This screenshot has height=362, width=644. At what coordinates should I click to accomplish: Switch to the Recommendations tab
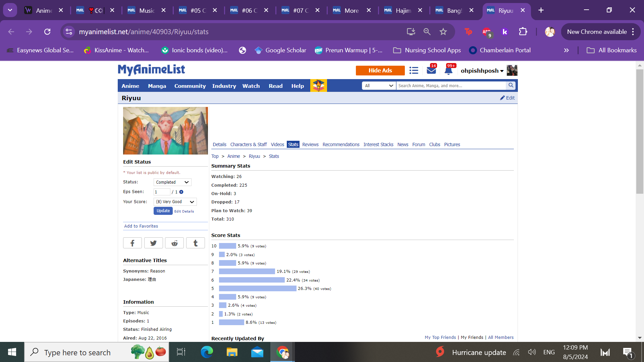tap(341, 144)
